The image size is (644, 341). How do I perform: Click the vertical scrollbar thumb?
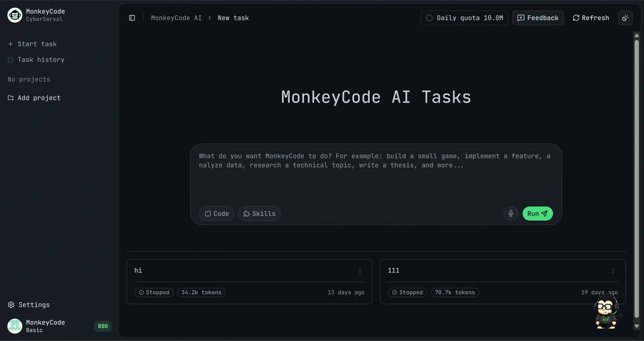click(636, 179)
